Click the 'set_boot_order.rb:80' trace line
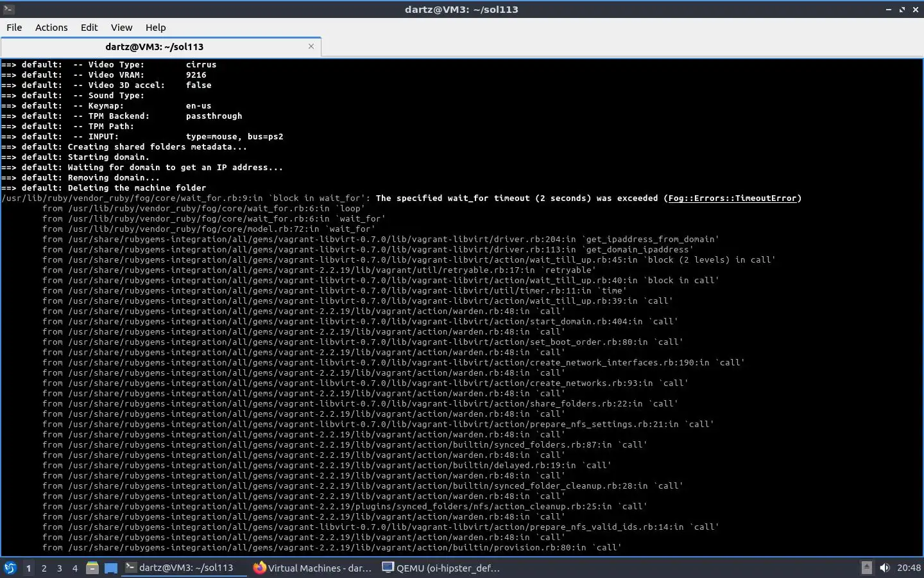 coord(363,342)
